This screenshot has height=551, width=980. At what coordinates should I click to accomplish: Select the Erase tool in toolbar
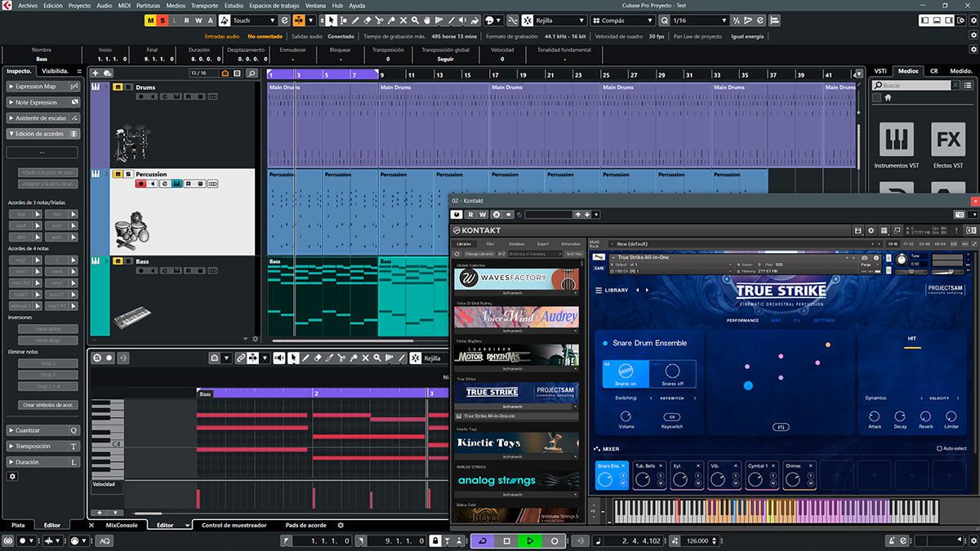click(x=367, y=20)
